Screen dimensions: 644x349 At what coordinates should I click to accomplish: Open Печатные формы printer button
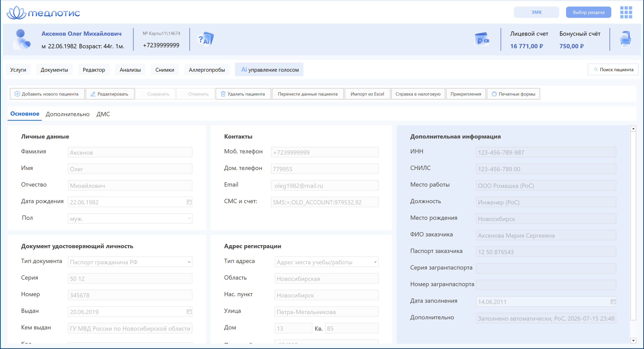(x=513, y=94)
